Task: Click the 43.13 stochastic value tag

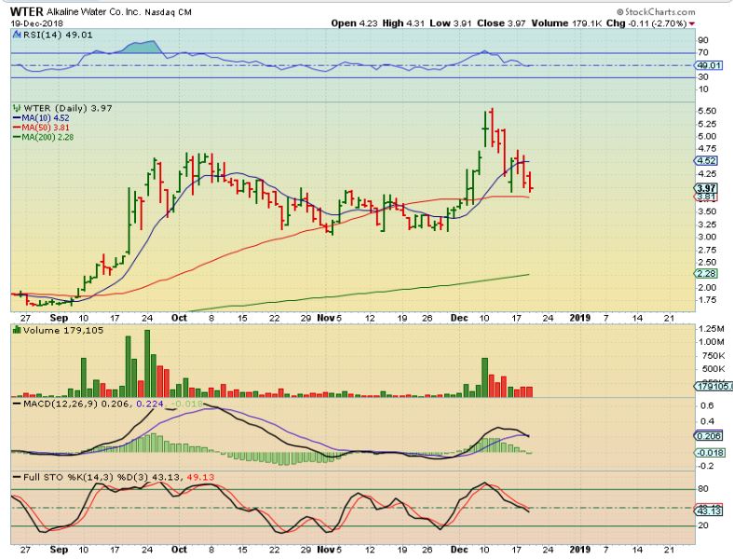Action: point(709,511)
